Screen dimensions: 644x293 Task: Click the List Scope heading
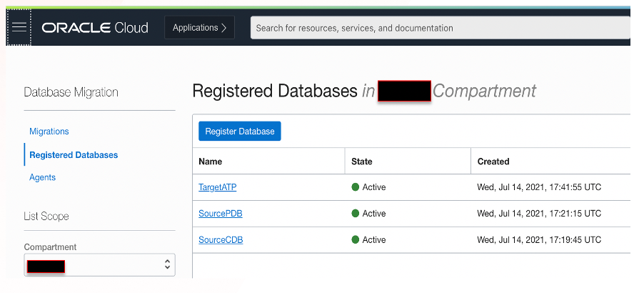click(46, 216)
